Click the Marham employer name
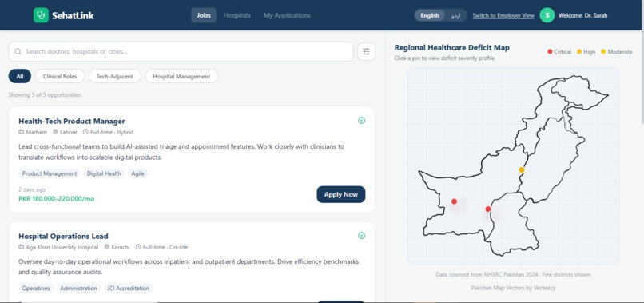The width and height of the screenshot is (644, 303). 36,132
